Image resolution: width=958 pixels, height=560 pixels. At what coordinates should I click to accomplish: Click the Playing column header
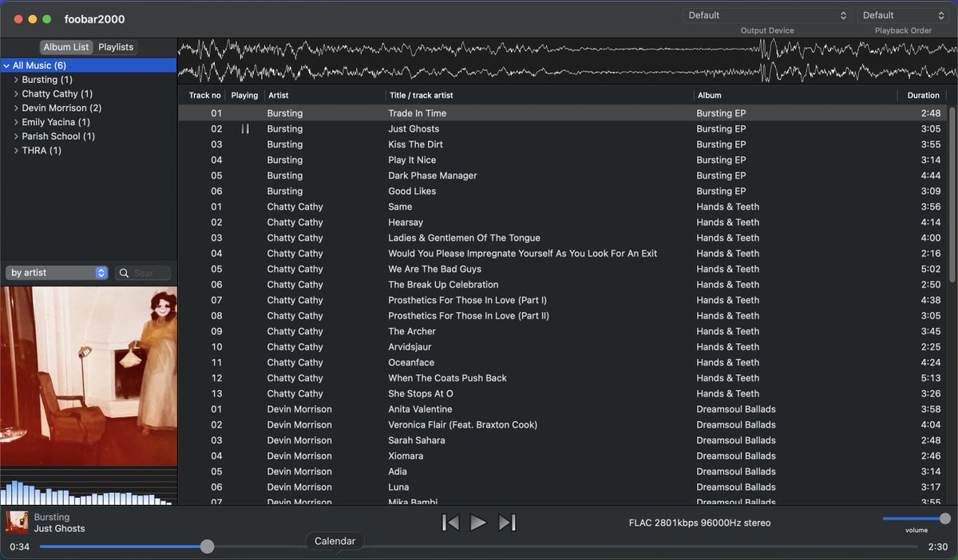pyautogui.click(x=244, y=96)
